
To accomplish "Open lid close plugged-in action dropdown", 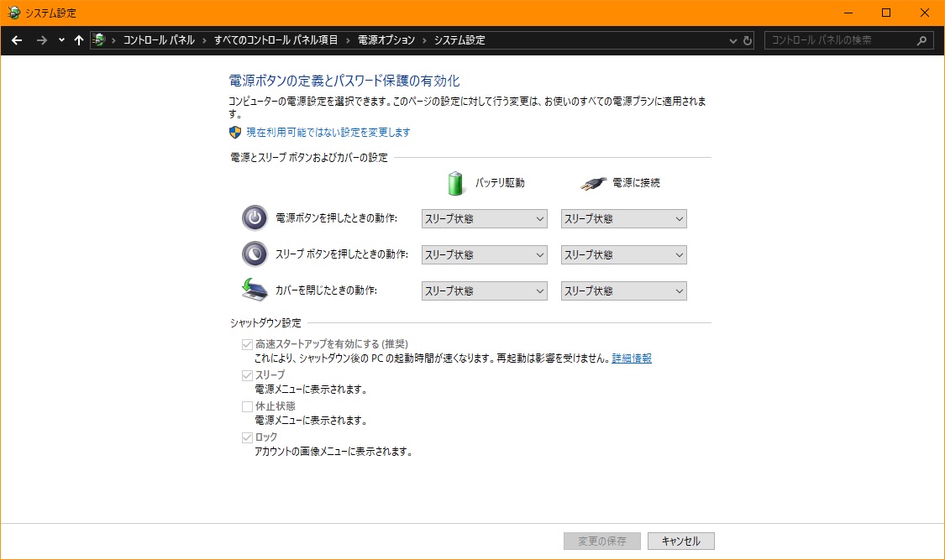I will click(624, 290).
